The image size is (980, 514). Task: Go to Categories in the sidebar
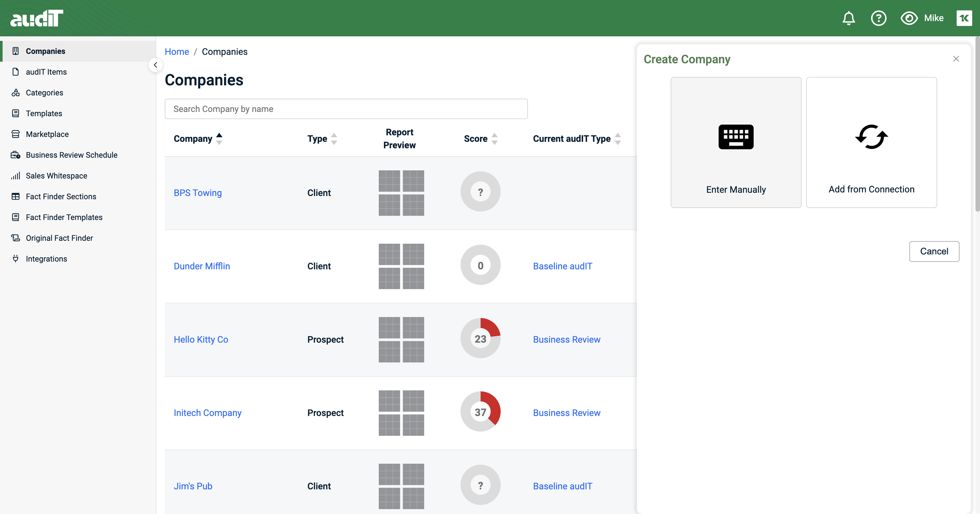click(x=78, y=92)
